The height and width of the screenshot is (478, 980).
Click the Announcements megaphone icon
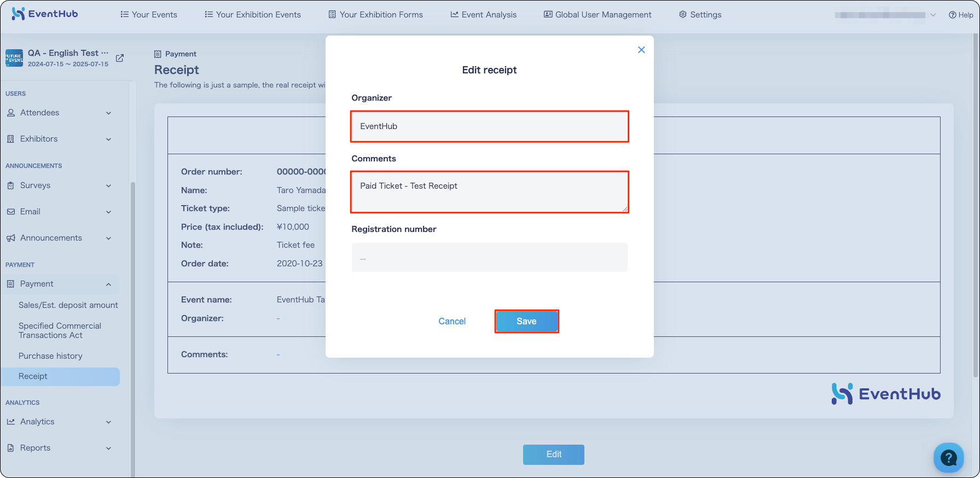point(11,238)
